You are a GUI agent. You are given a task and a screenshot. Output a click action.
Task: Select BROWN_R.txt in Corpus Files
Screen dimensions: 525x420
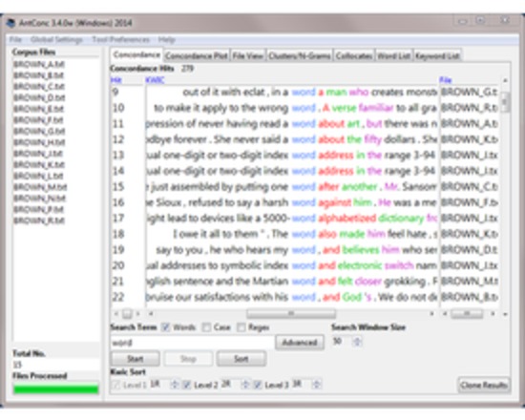(39, 220)
